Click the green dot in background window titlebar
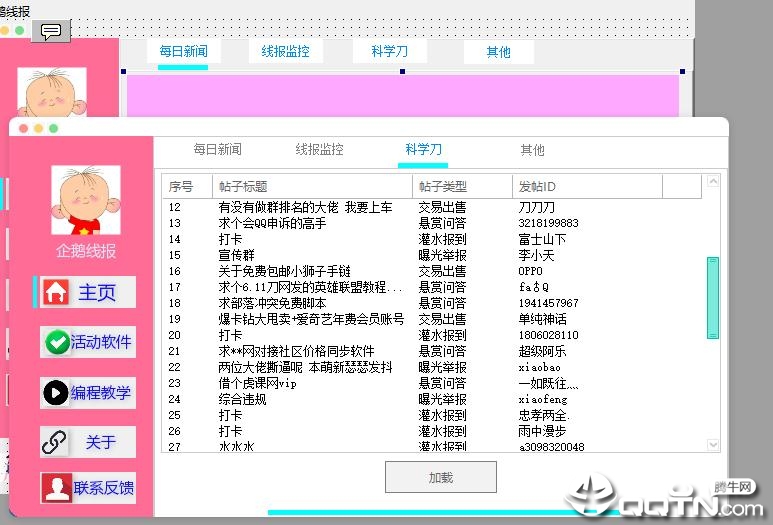 (x=19, y=31)
